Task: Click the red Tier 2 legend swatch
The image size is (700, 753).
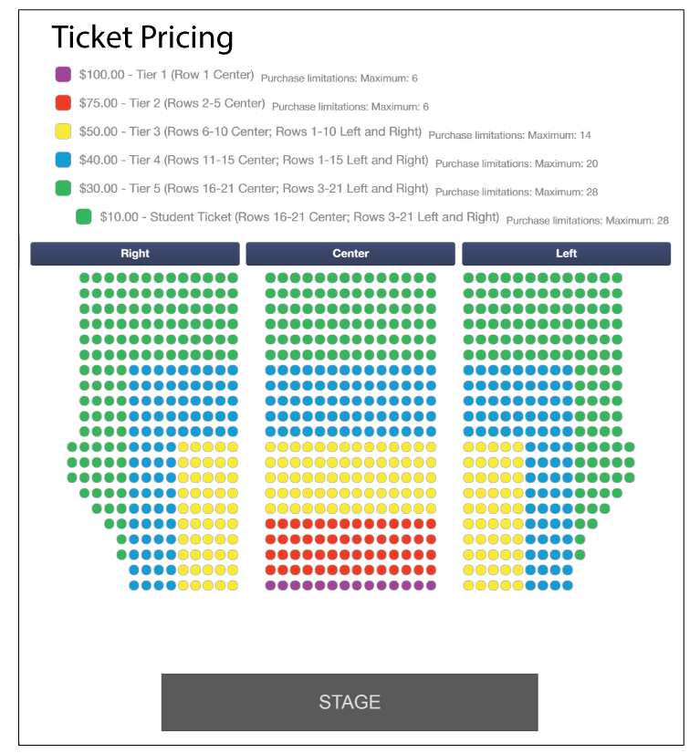Action: pyautogui.click(x=63, y=103)
